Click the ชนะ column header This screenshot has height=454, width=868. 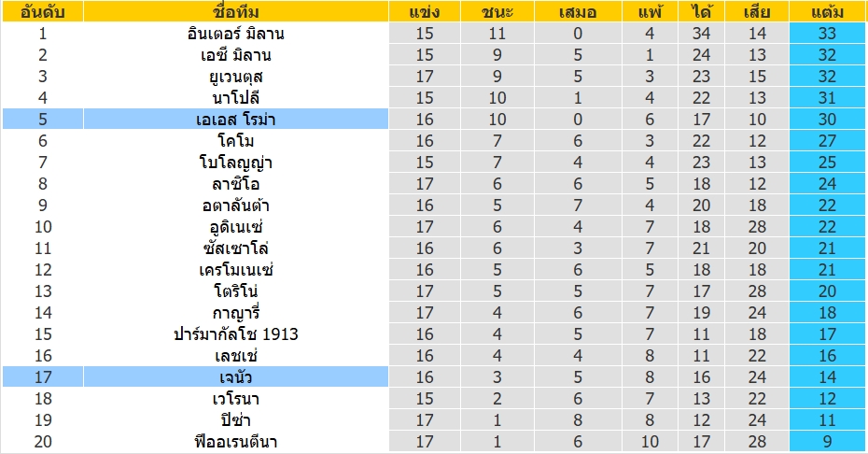[499, 12]
